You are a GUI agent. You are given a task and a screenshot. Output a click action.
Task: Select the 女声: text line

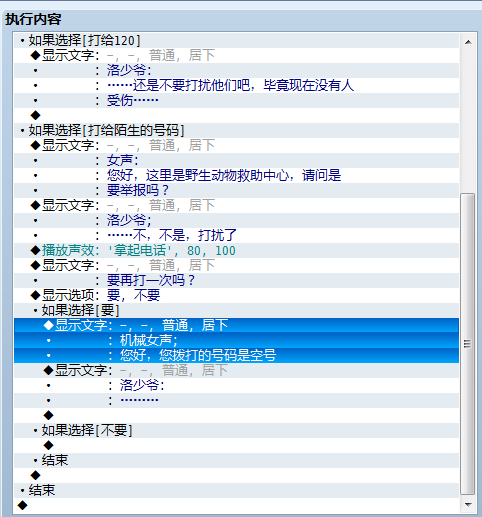coord(236,160)
